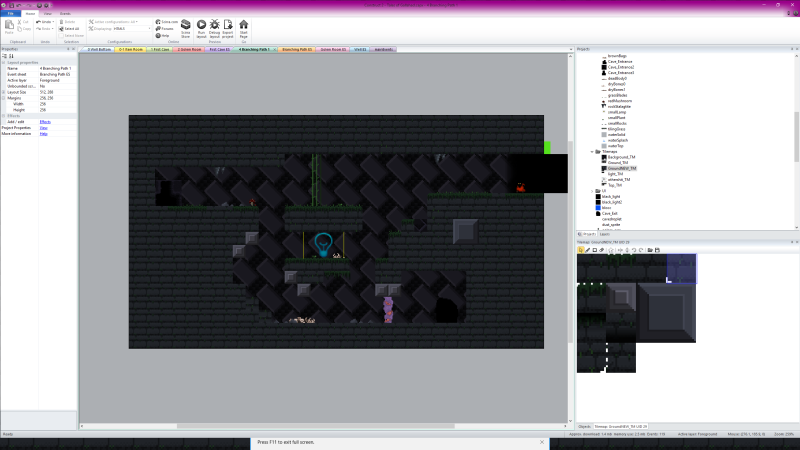Select GroundNEW_TM in Projects tree
The width and height of the screenshot is (800, 450).
(621, 168)
